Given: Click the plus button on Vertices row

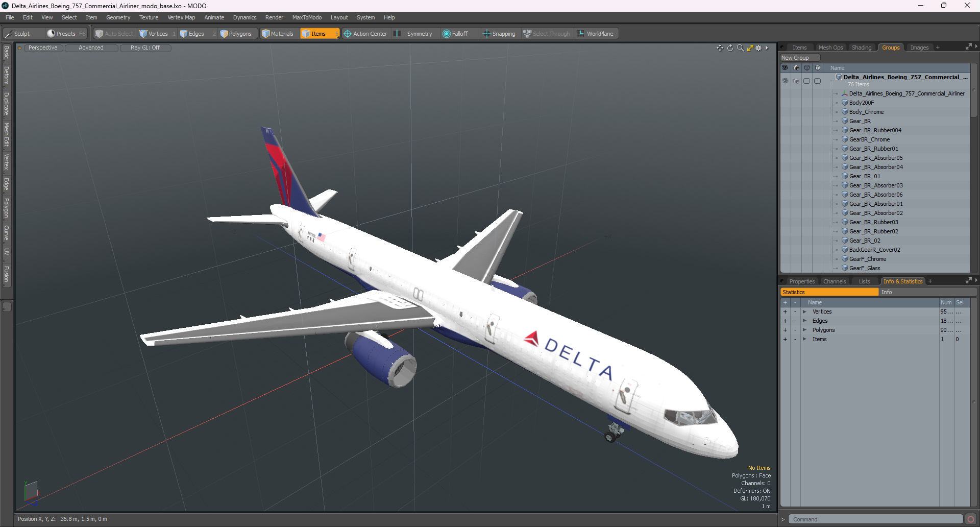Looking at the screenshot, I should (x=785, y=312).
